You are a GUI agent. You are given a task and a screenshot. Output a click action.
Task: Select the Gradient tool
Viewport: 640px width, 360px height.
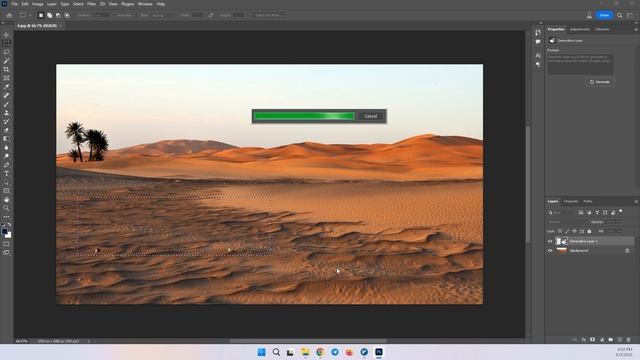click(7, 139)
